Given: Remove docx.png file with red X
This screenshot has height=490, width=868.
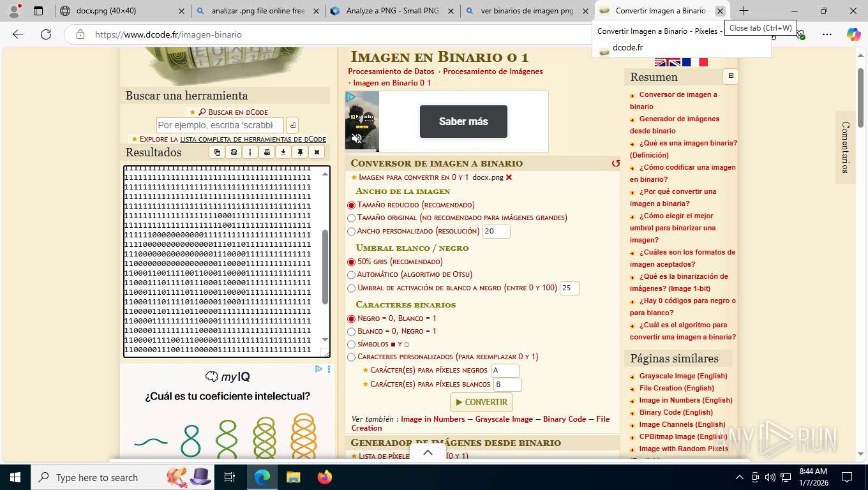Looking at the screenshot, I should (x=509, y=177).
